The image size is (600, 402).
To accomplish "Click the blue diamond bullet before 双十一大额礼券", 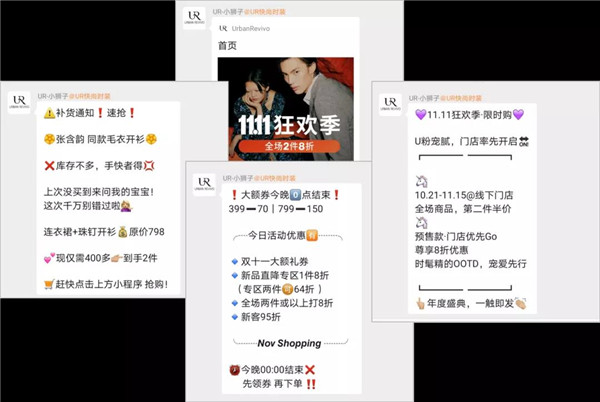I will (235, 262).
